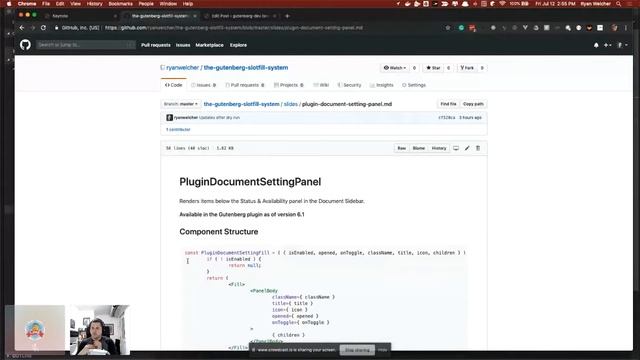Open the ryanwelcher profile link

(182, 68)
